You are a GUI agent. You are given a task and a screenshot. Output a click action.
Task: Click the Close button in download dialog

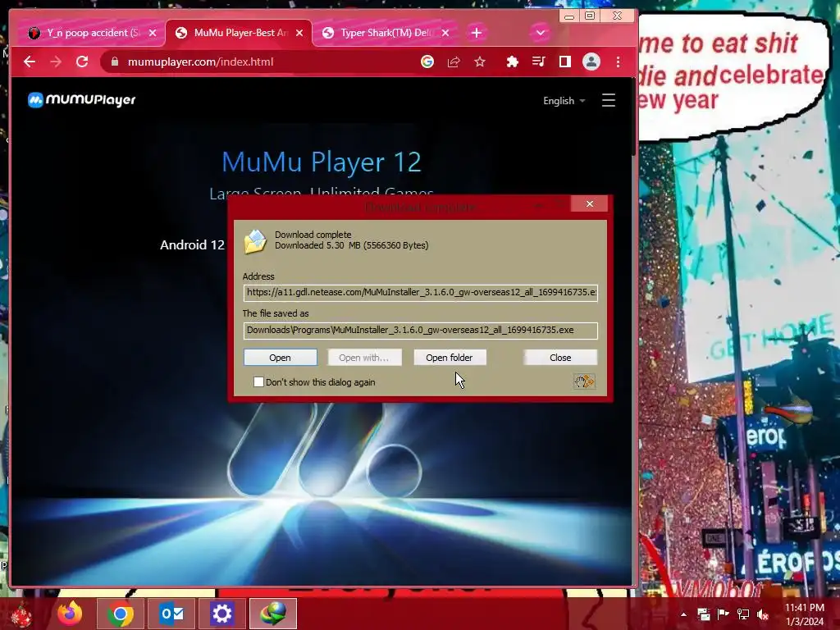pyautogui.click(x=560, y=358)
